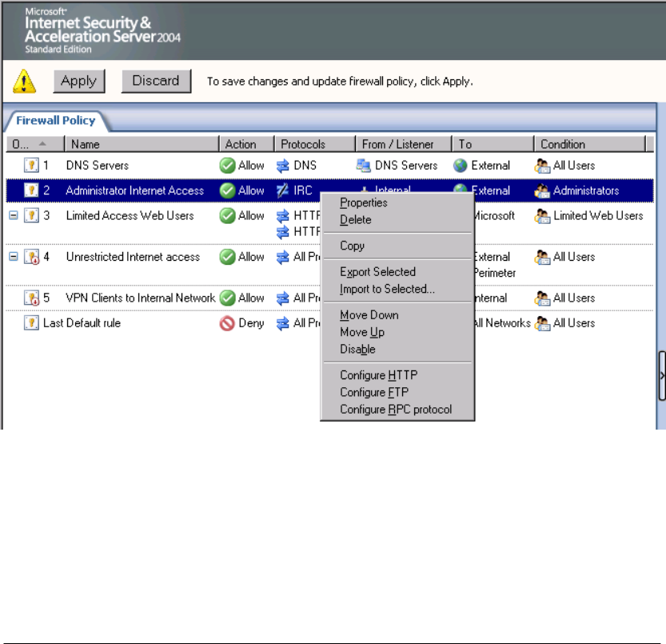Click the Limited Web Users condition icon

542,216
